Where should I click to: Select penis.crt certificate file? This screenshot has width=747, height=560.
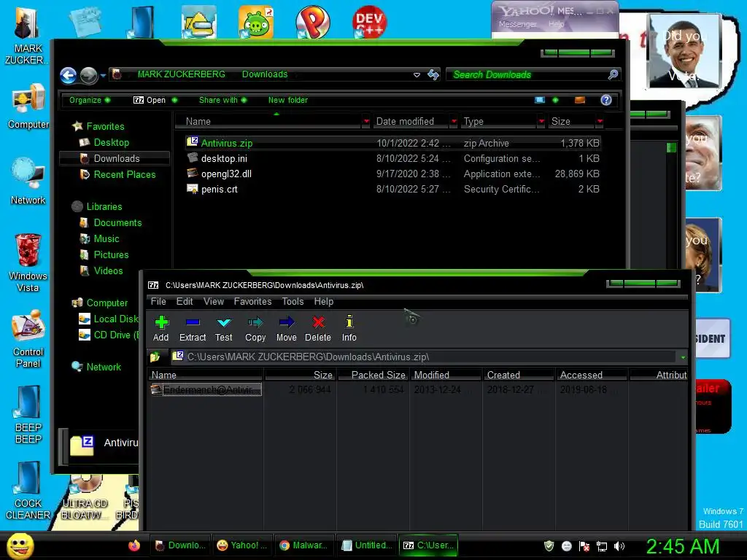(x=392, y=189)
